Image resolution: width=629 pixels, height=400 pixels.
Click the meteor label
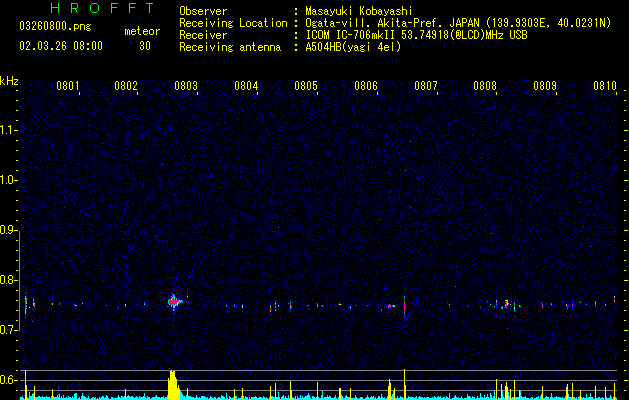tap(142, 31)
